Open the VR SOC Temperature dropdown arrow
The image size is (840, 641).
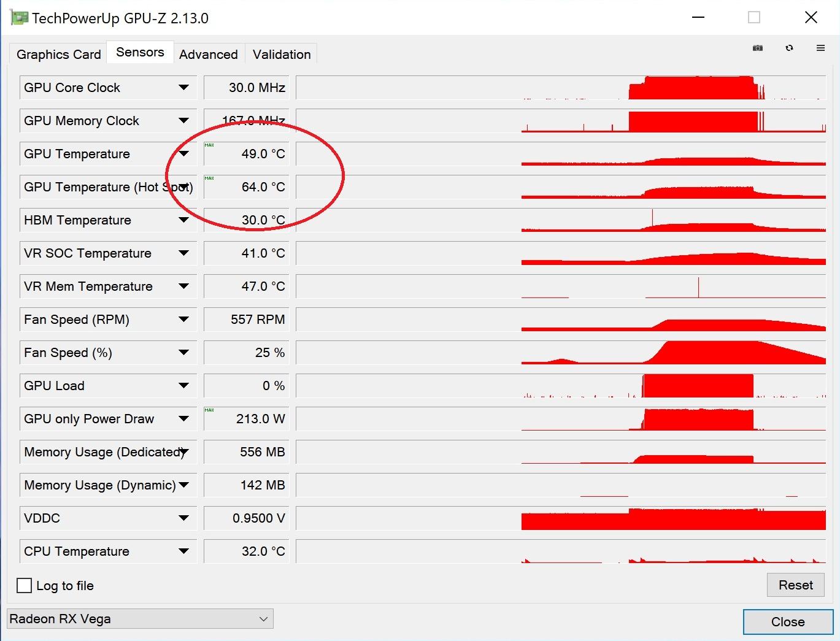coord(183,253)
